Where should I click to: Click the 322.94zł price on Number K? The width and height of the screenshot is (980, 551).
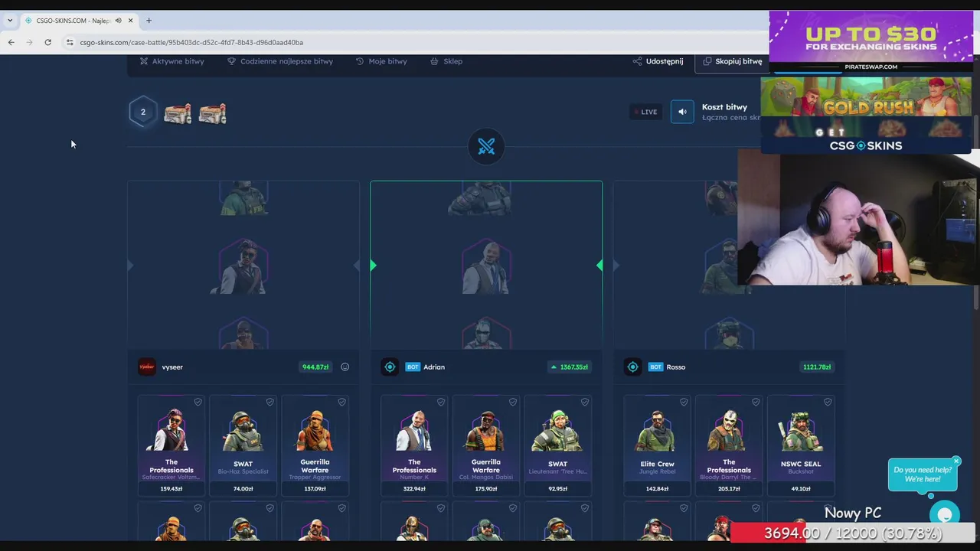click(414, 489)
